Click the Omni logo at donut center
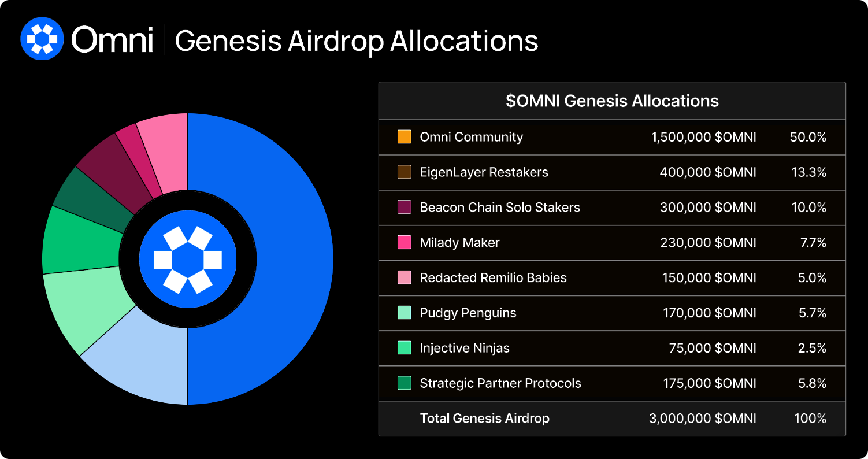Image resolution: width=868 pixels, height=459 pixels. pyautogui.click(x=188, y=259)
